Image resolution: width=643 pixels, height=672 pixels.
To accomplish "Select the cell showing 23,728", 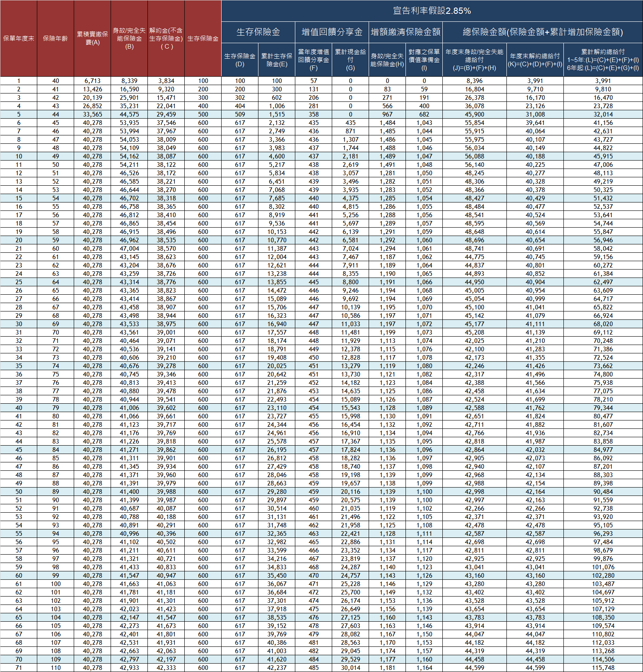I will (603, 106).
